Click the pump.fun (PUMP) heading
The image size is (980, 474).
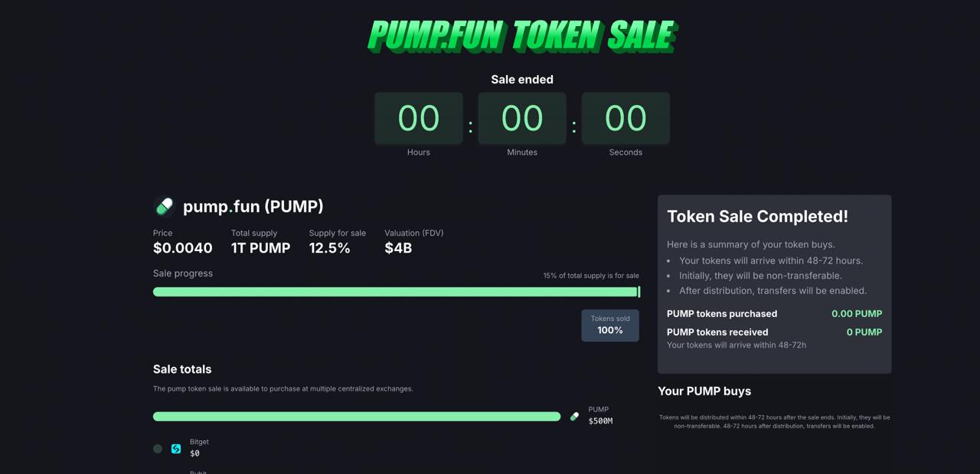point(253,206)
